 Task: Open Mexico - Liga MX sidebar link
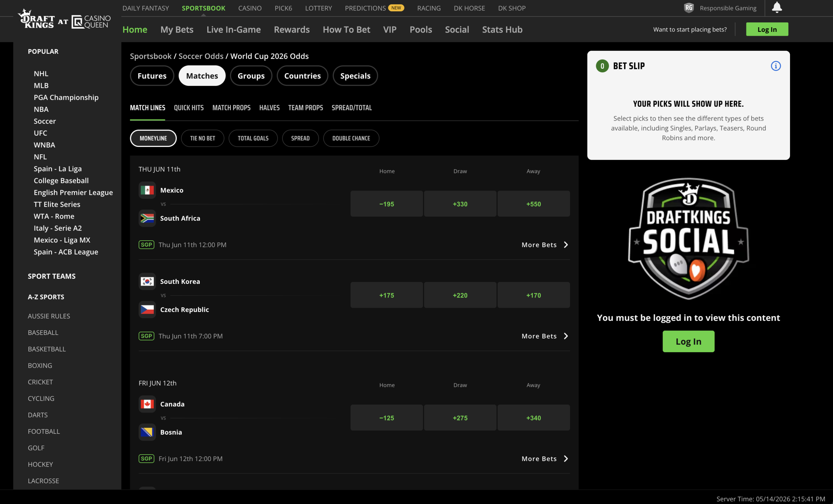point(62,240)
